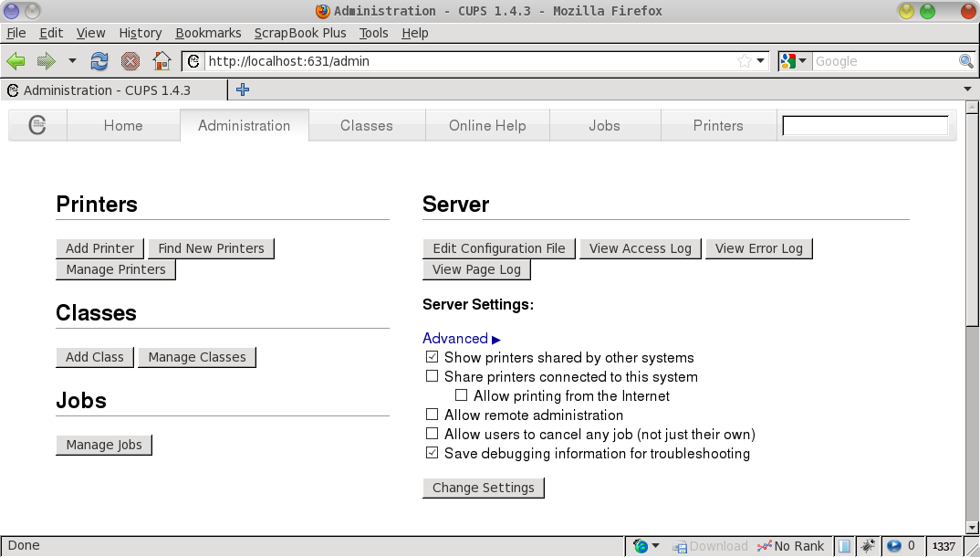980x557 pixels.
Task: Click the green Back arrow button
Action: (x=16, y=61)
